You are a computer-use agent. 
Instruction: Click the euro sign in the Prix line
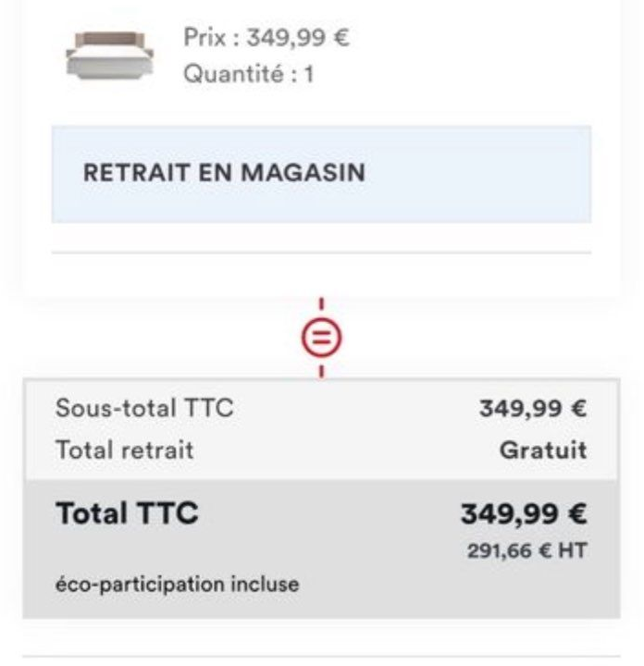tap(341, 40)
